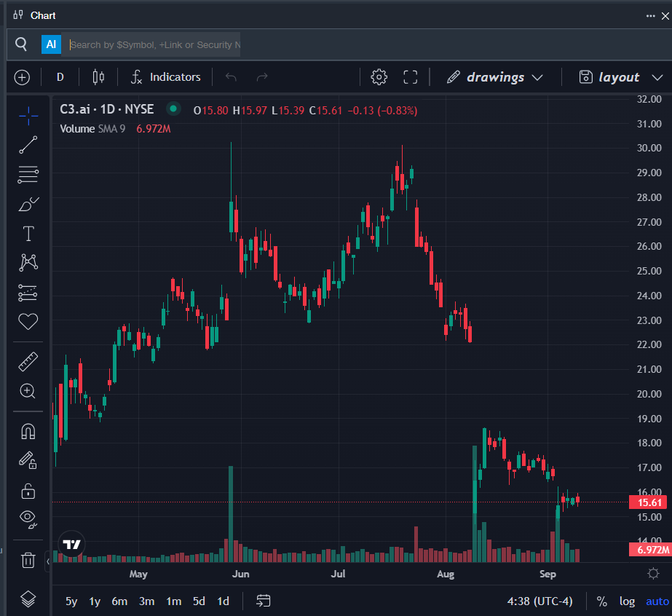The image size is (672, 616).
Task: Open the D interval selector
Action: (x=60, y=77)
